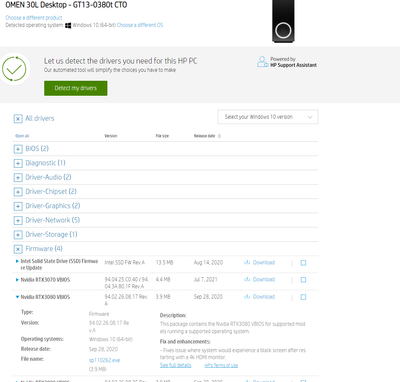The height and width of the screenshot is (382, 400).
Task: Download Nvidia RTX3080 VBIOS
Action: [259, 297]
